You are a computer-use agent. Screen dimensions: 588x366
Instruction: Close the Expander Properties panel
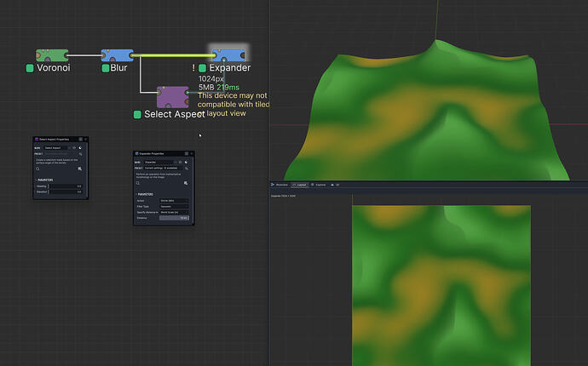[192, 153]
